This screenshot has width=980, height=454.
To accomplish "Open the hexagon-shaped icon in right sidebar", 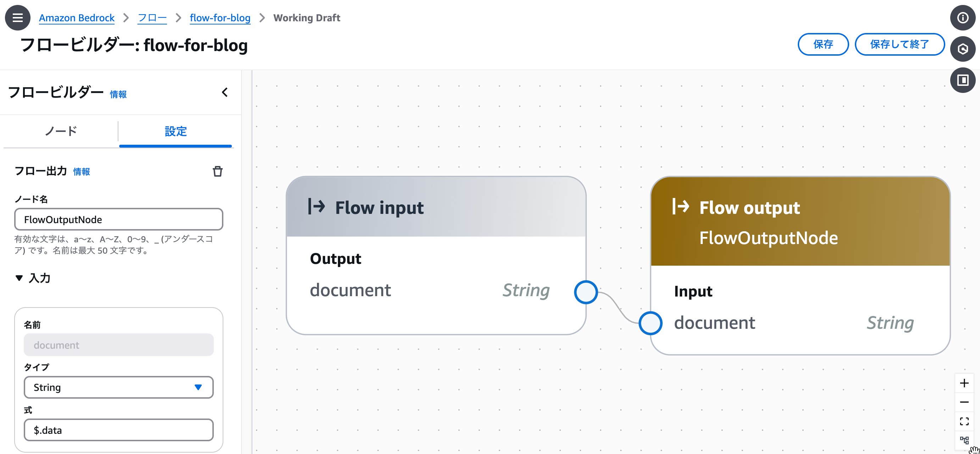I will coord(963,49).
